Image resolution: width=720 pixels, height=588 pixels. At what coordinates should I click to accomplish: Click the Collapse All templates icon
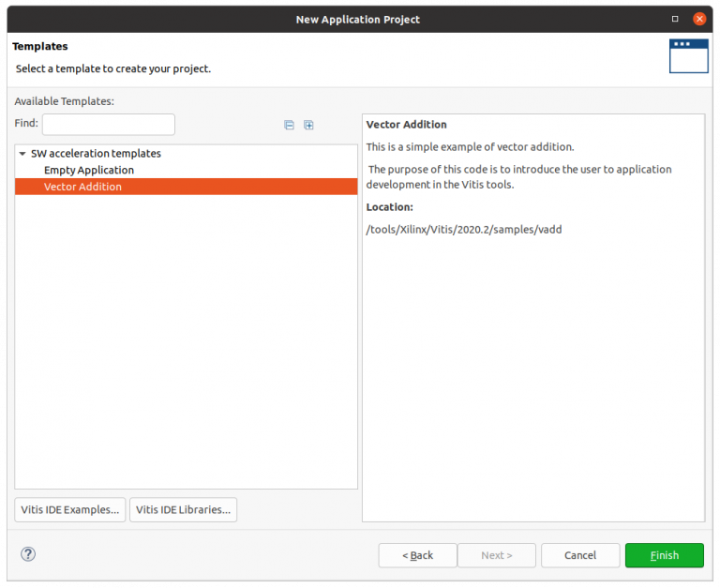[289, 125]
